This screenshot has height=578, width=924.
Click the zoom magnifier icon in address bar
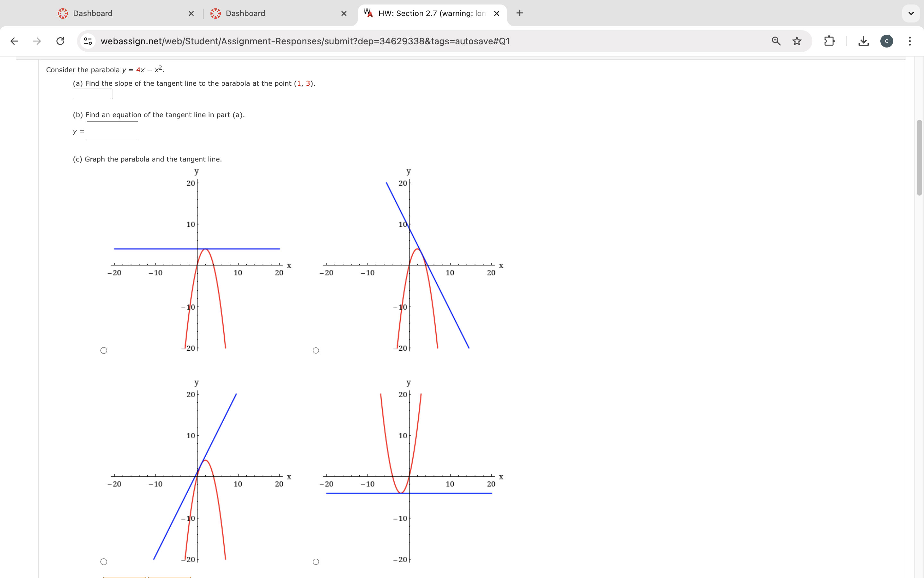point(776,41)
